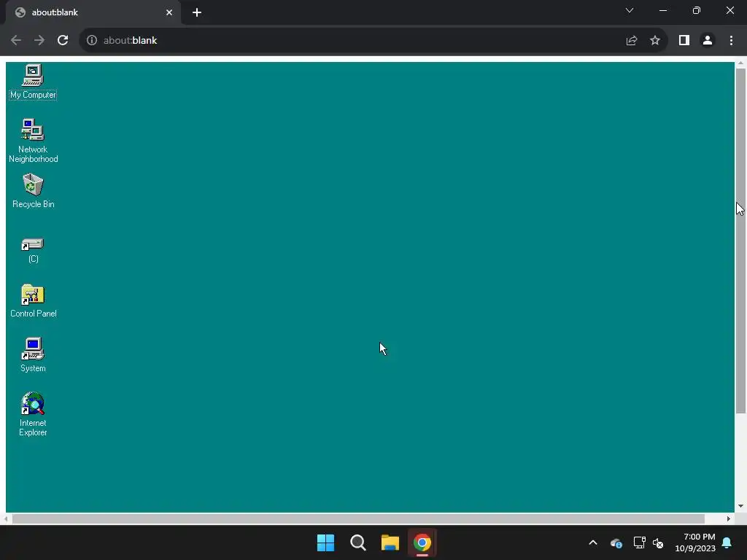
Task: Open Windows taskbar search
Action: click(x=357, y=542)
